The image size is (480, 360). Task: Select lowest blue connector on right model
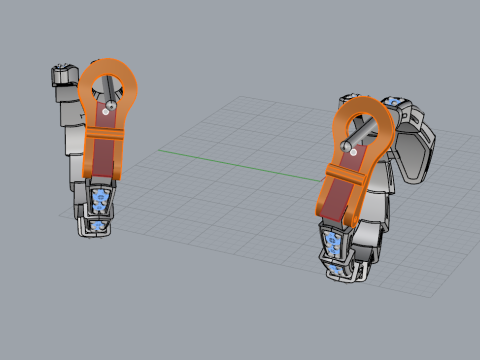point(335,269)
